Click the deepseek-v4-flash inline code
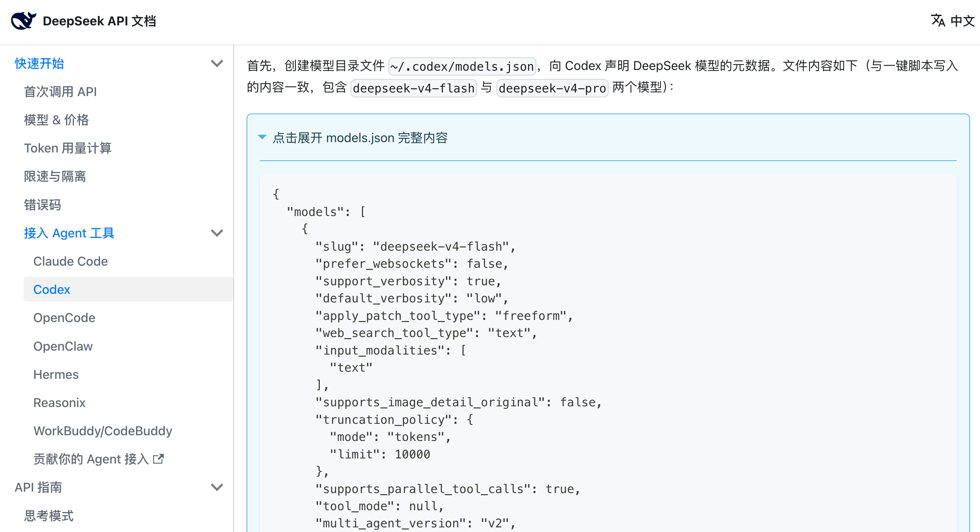 click(x=414, y=88)
